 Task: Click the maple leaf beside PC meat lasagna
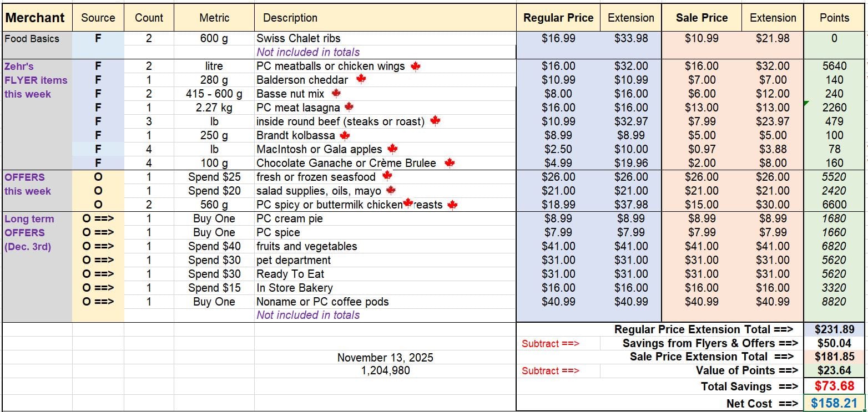point(349,107)
